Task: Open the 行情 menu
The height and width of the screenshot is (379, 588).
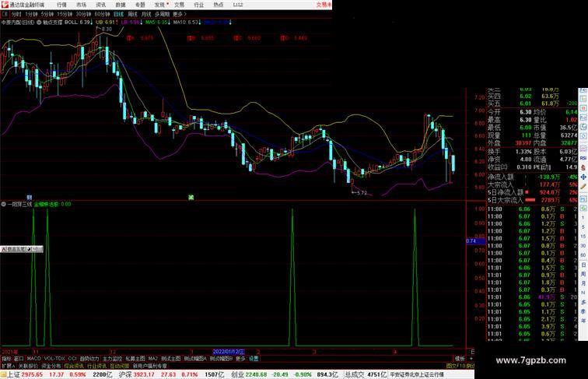Action: click(x=62, y=5)
